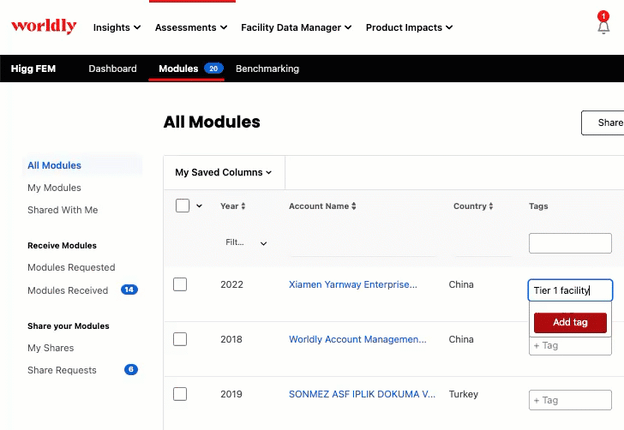Click the Turkey country cell

463,394
